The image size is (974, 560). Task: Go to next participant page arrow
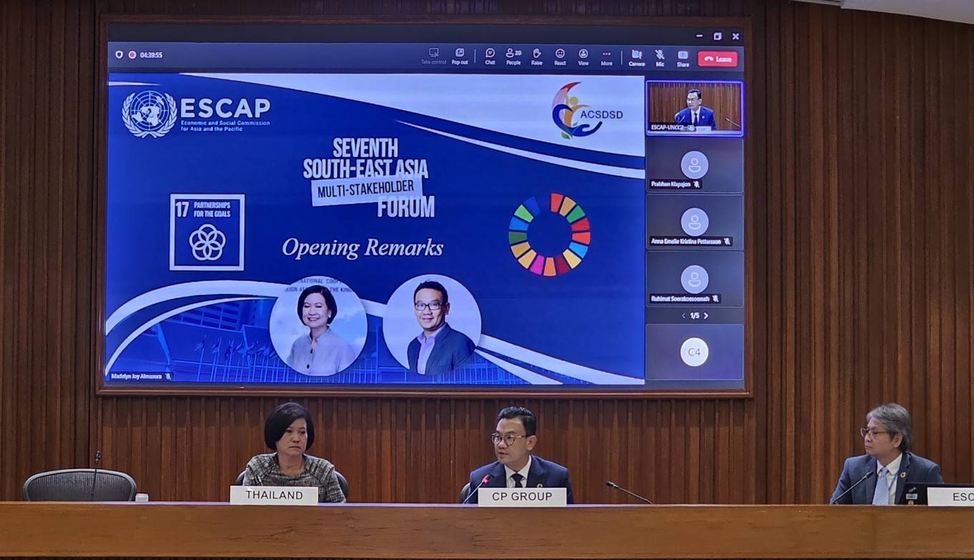(x=707, y=315)
